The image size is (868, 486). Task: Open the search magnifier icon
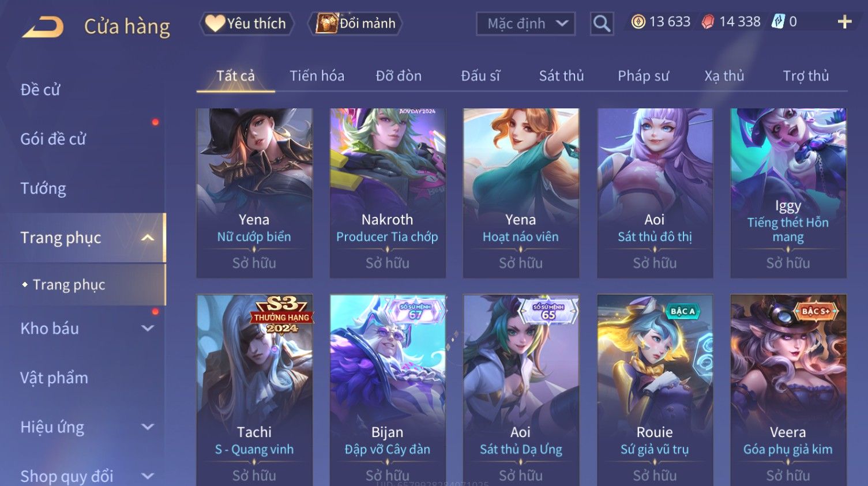pyautogui.click(x=602, y=24)
